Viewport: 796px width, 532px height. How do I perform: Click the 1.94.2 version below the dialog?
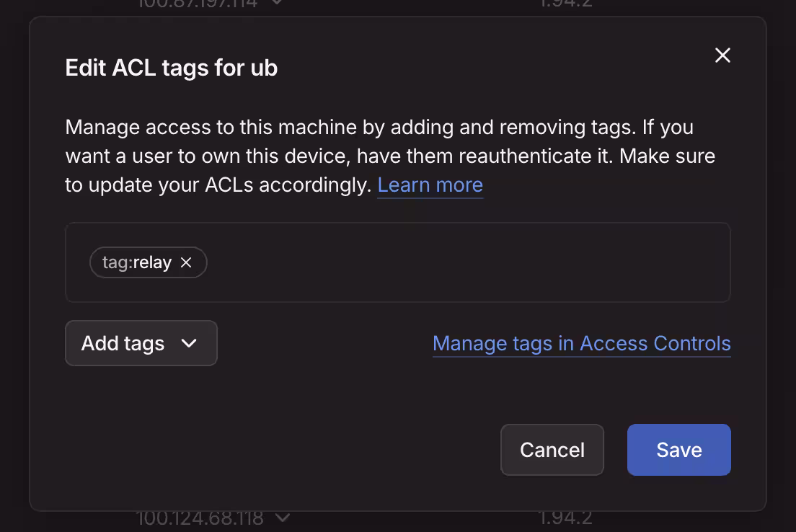[565, 518]
